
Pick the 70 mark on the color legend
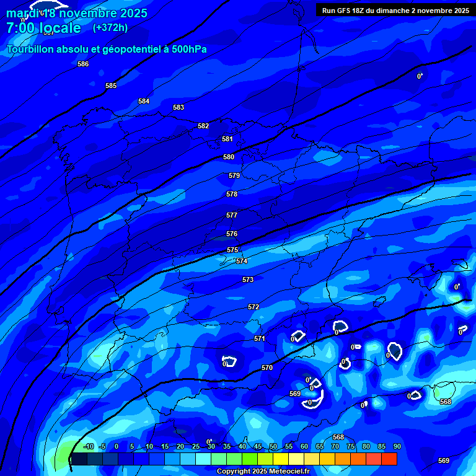[335, 447]
